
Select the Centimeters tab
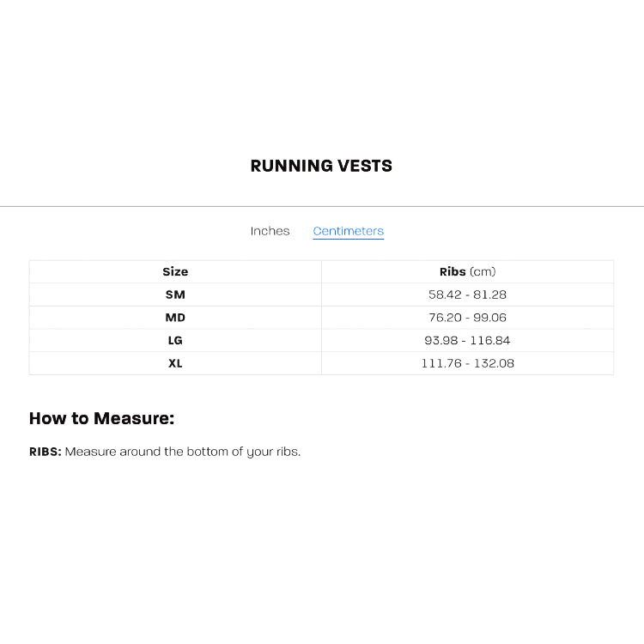click(x=349, y=231)
